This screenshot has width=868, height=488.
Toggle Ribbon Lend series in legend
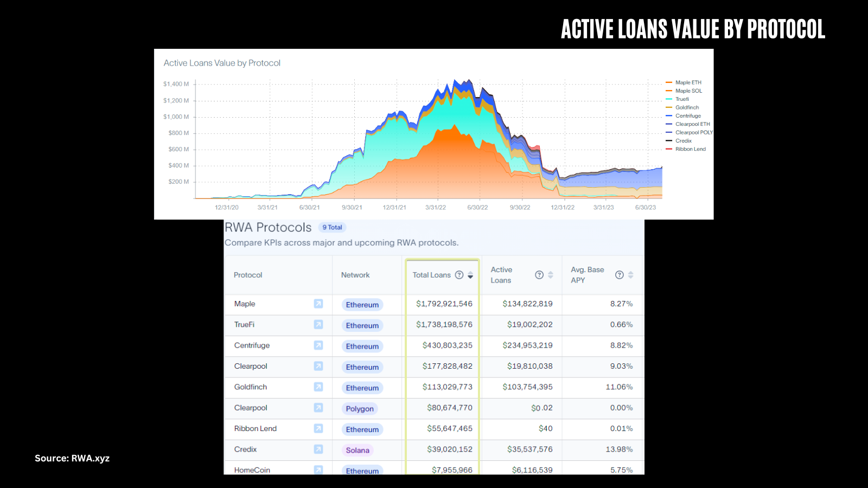tap(686, 149)
